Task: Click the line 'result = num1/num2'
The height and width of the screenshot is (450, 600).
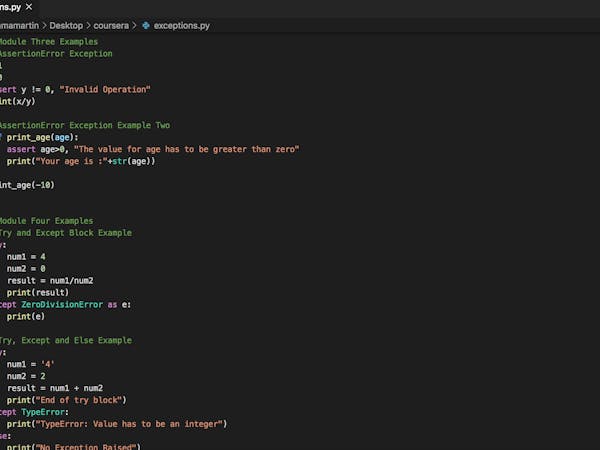Action: [50, 281]
